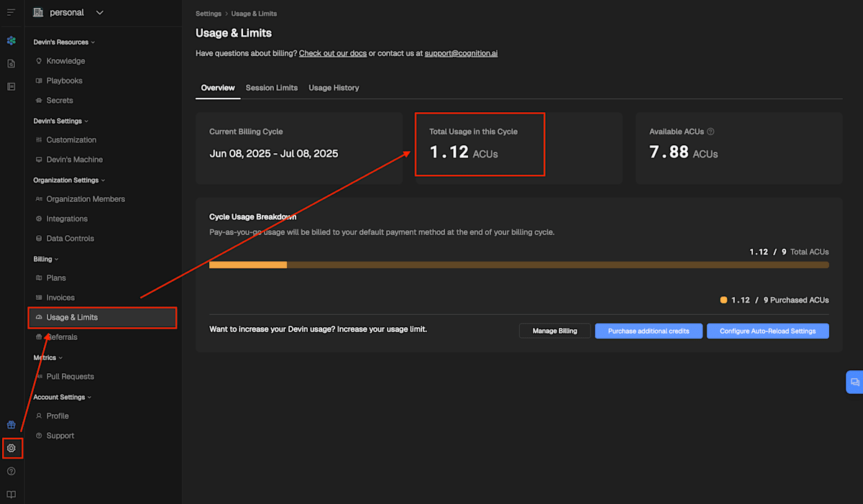Collapse the Account Settings section

tap(62, 397)
